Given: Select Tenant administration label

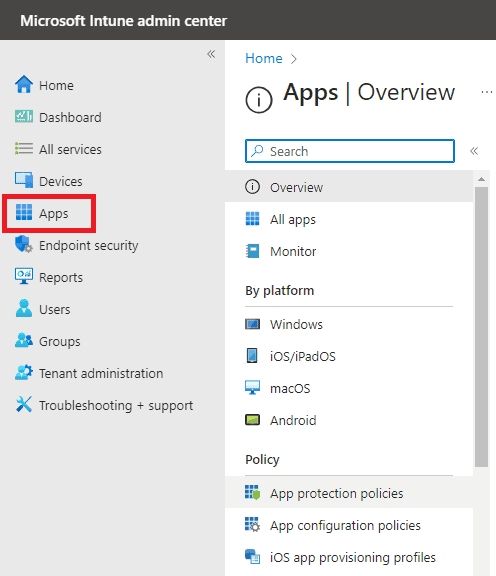Looking at the screenshot, I should [101, 373].
